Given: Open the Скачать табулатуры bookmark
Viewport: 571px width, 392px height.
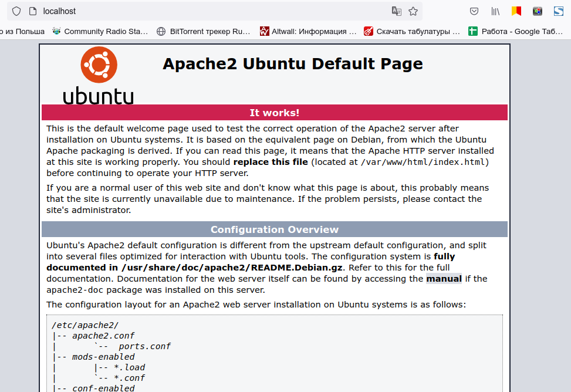Looking at the screenshot, I should (x=412, y=31).
